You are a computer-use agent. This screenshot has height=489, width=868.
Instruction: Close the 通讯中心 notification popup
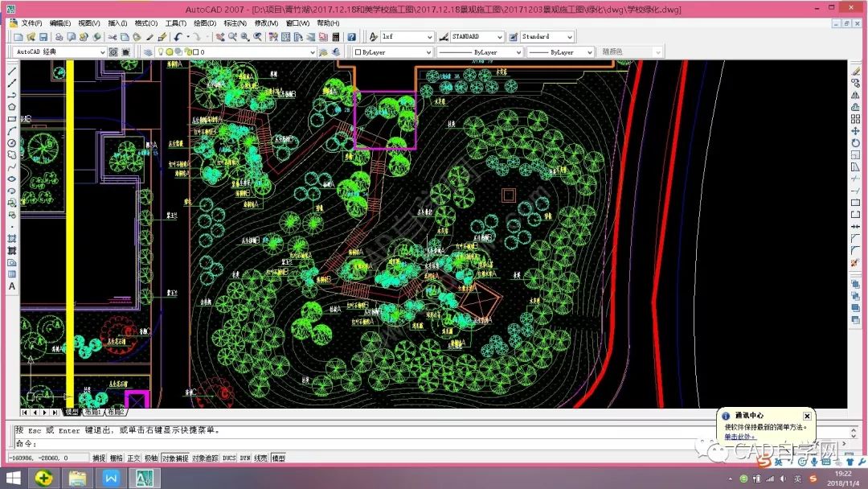tap(807, 416)
